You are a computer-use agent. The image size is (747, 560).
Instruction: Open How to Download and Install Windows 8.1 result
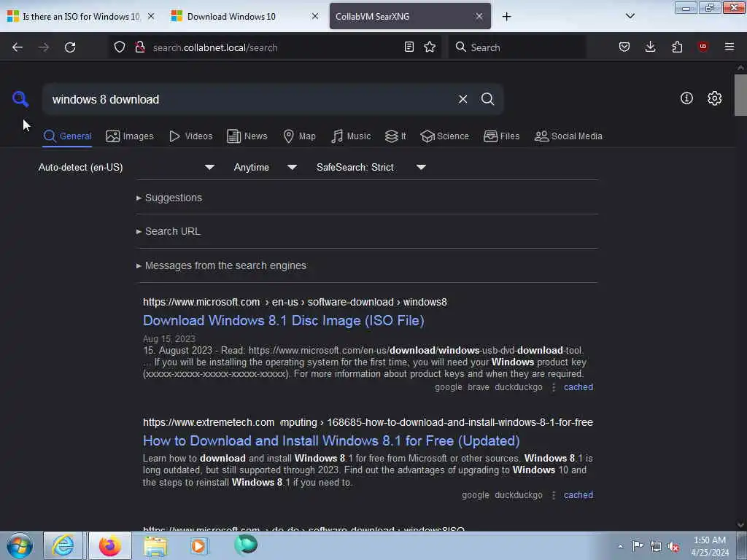pos(331,441)
